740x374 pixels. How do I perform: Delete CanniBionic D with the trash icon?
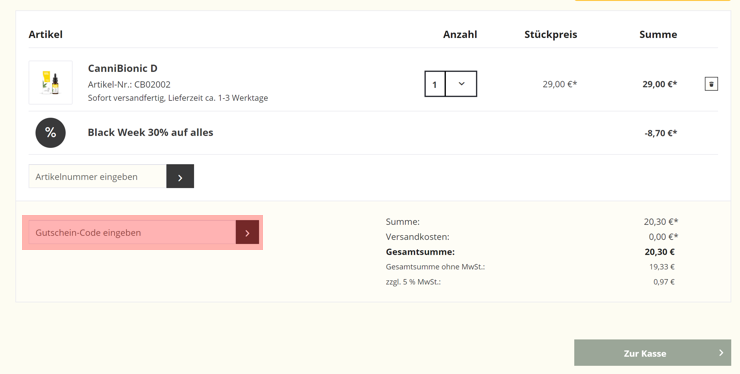pyautogui.click(x=711, y=84)
